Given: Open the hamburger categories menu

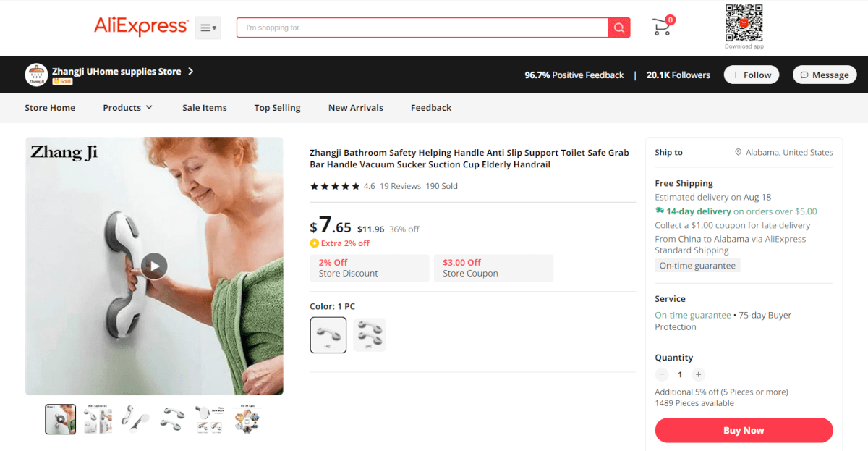Looking at the screenshot, I should click(x=208, y=28).
